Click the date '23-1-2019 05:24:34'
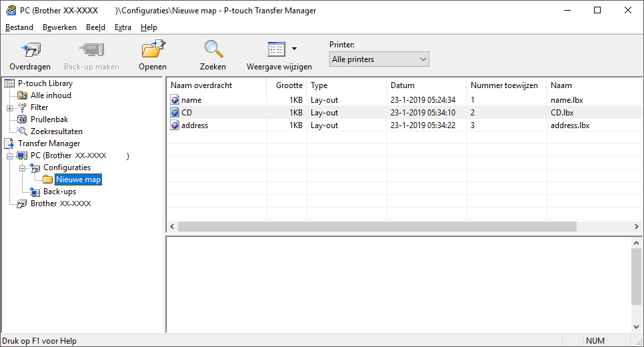The height and width of the screenshot is (347, 644). [x=423, y=100]
